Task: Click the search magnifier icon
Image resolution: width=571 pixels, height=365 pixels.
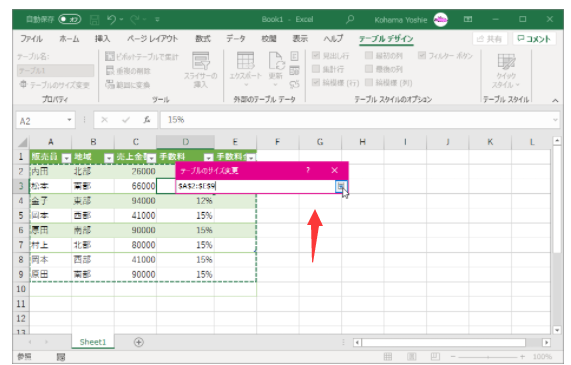Action: (350, 19)
